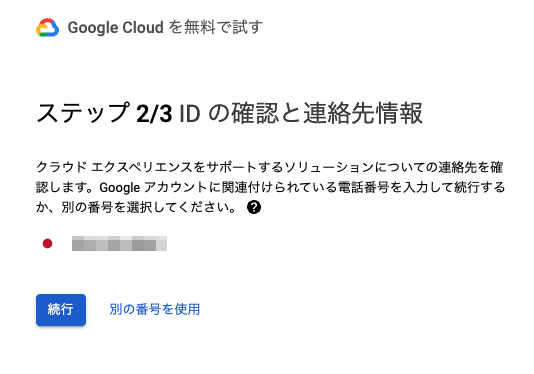Click the blurred phone number
Screen dimensions: 534x374
click(x=119, y=244)
